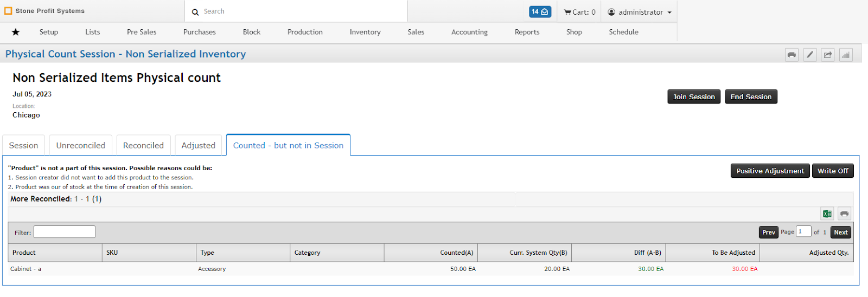Click the Page number input
Image resolution: width=868 pixels, height=297 pixels.
pyautogui.click(x=804, y=231)
